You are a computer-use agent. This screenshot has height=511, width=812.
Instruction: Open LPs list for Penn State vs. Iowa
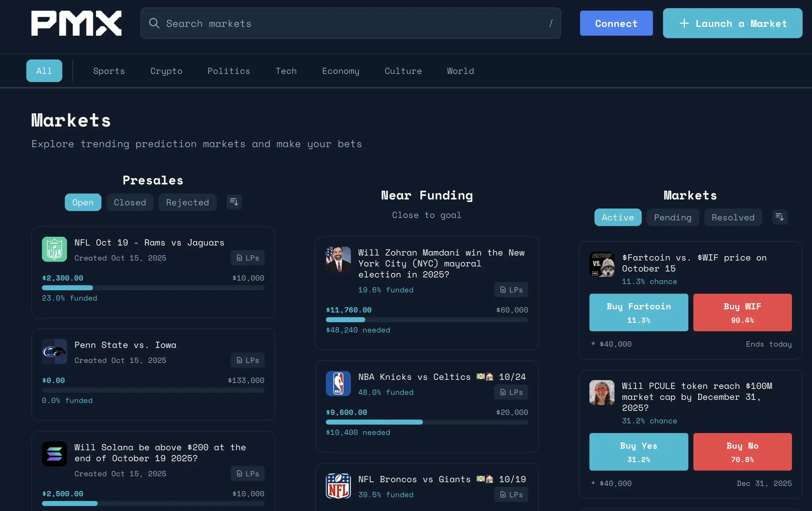[248, 360]
